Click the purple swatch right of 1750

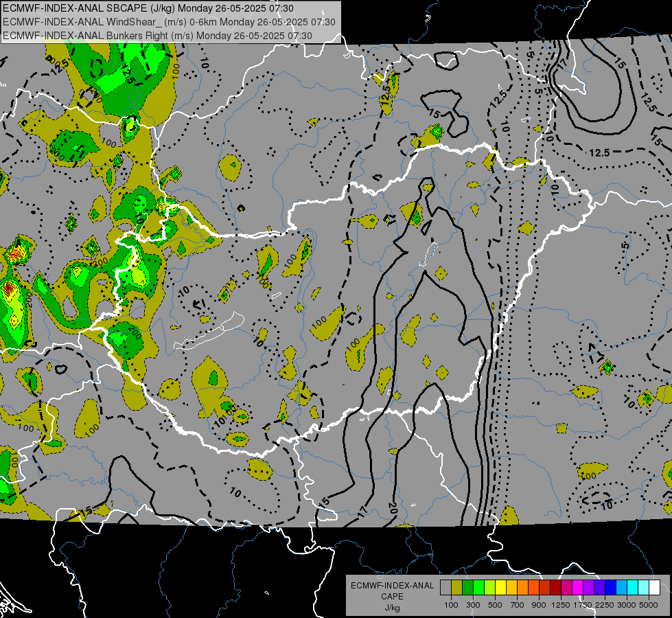point(589,587)
